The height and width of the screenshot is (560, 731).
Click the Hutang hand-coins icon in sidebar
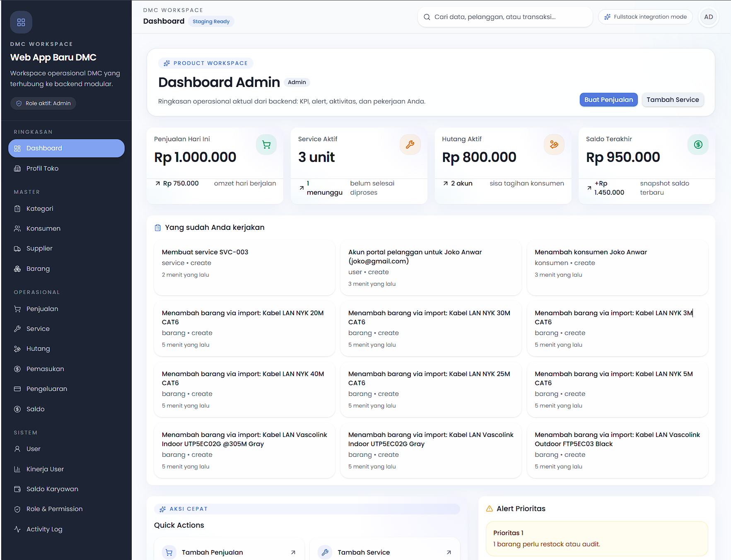(x=17, y=349)
